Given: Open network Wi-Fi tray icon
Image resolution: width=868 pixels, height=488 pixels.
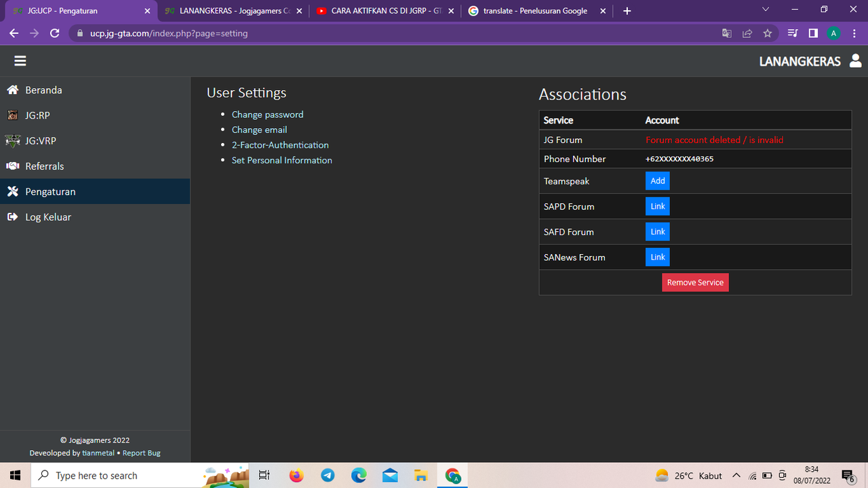Looking at the screenshot, I should 753,476.
